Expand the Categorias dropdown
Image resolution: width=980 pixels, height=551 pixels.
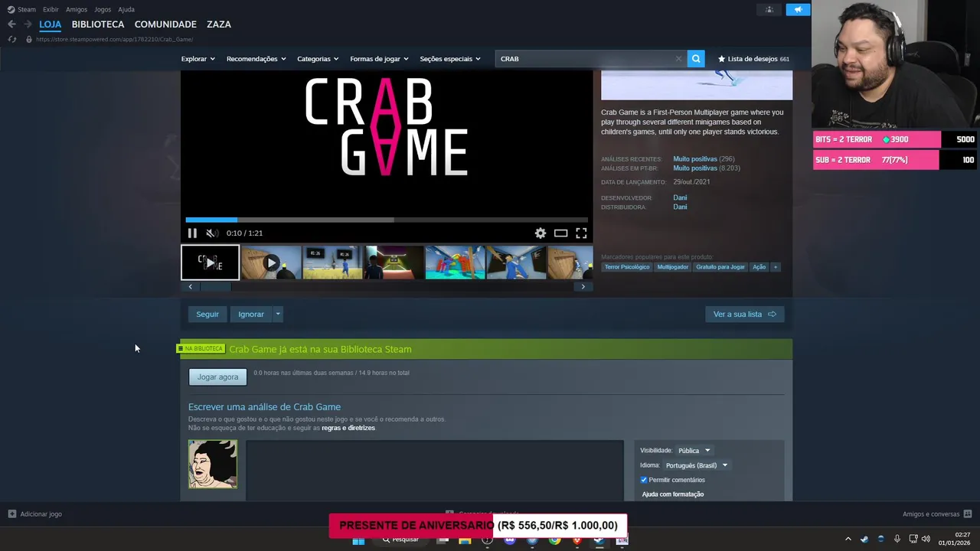[x=318, y=59]
